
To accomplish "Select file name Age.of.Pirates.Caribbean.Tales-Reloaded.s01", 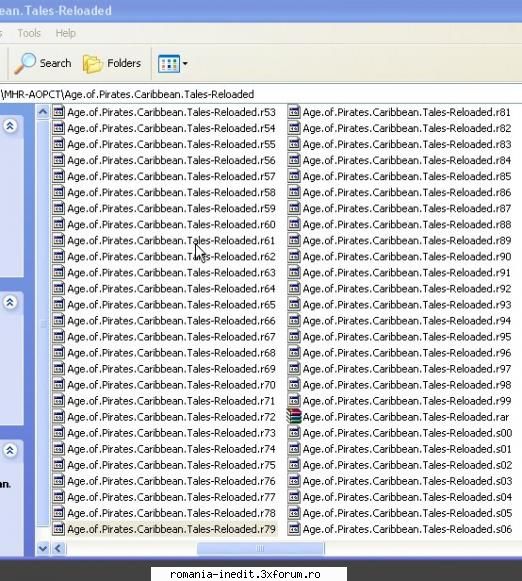I will (407, 449).
